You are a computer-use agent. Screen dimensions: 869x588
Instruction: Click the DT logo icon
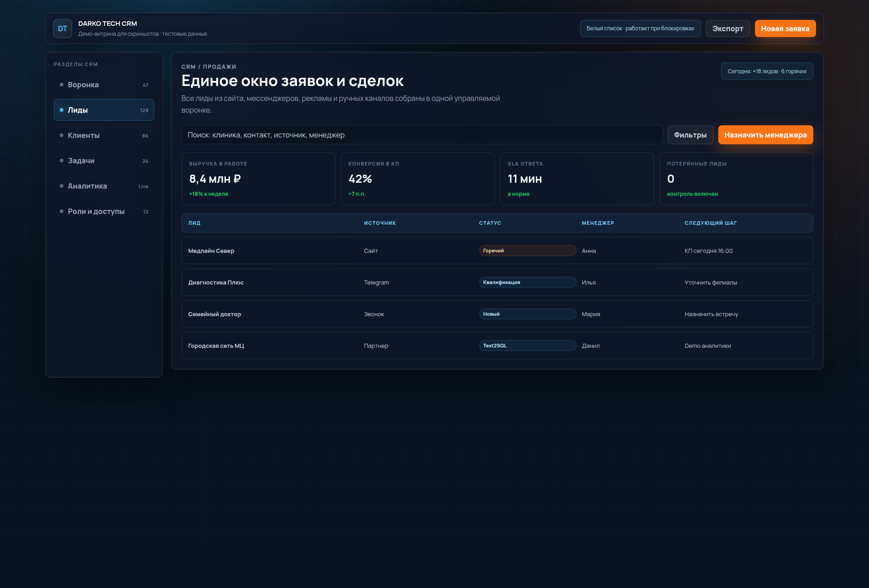click(x=62, y=28)
